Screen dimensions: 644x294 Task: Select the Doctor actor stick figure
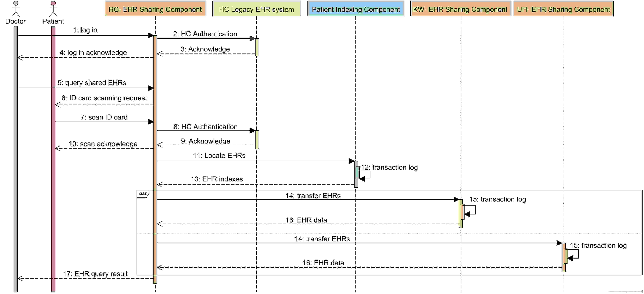[16, 9]
